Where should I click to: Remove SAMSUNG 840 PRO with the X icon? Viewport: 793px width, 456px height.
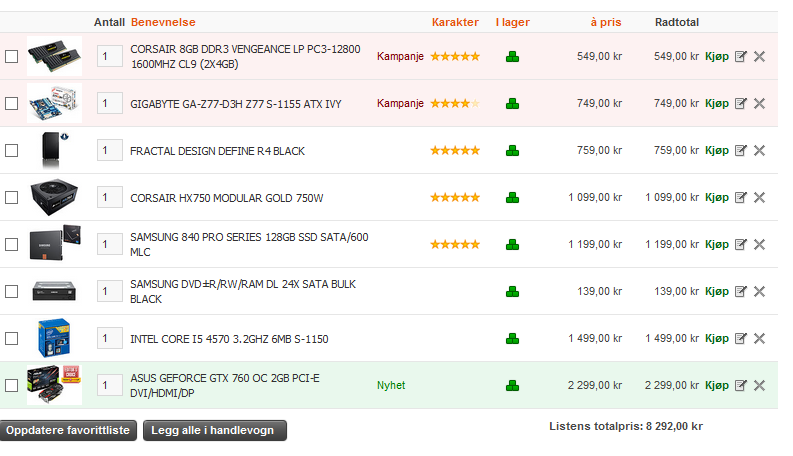pos(759,244)
